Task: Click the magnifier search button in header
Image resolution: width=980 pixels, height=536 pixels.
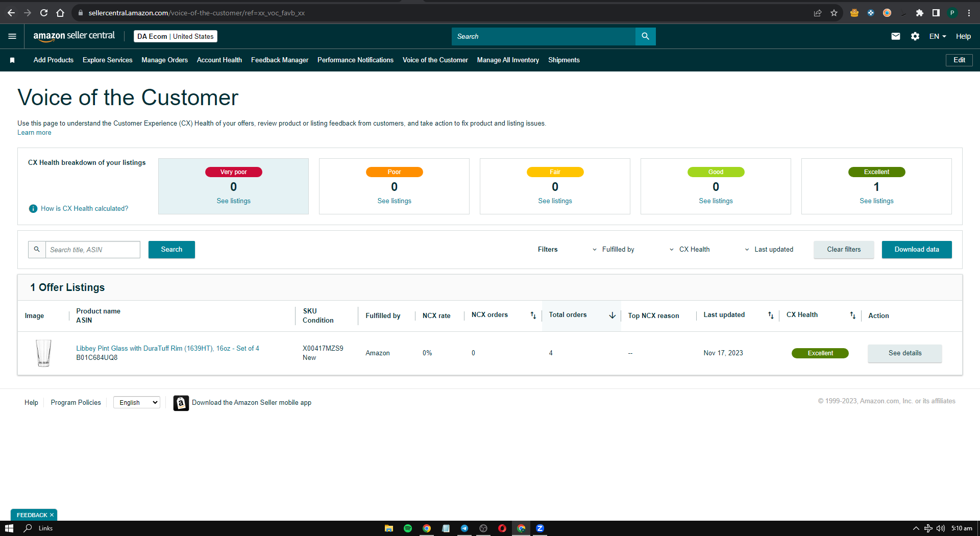Action: coord(645,36)
